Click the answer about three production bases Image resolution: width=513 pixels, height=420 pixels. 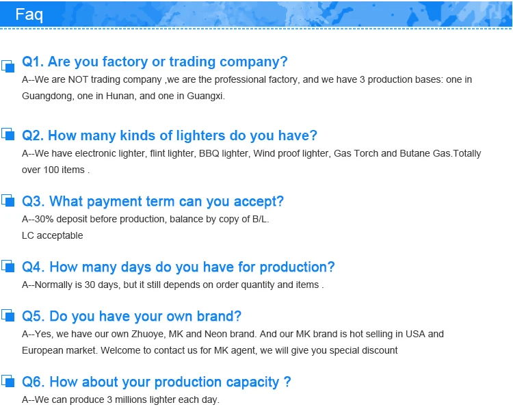point(246,88)
